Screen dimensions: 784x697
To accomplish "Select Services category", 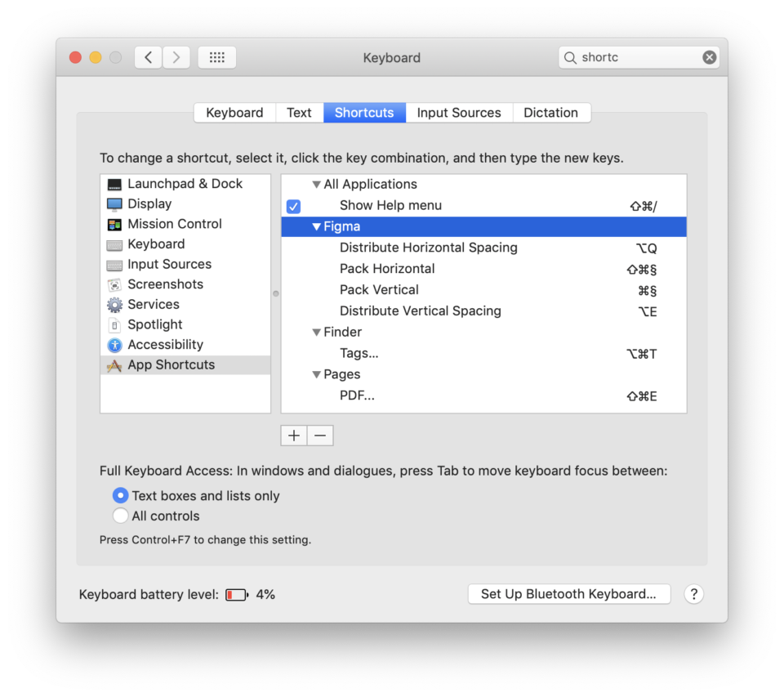I will pos(185,304).
